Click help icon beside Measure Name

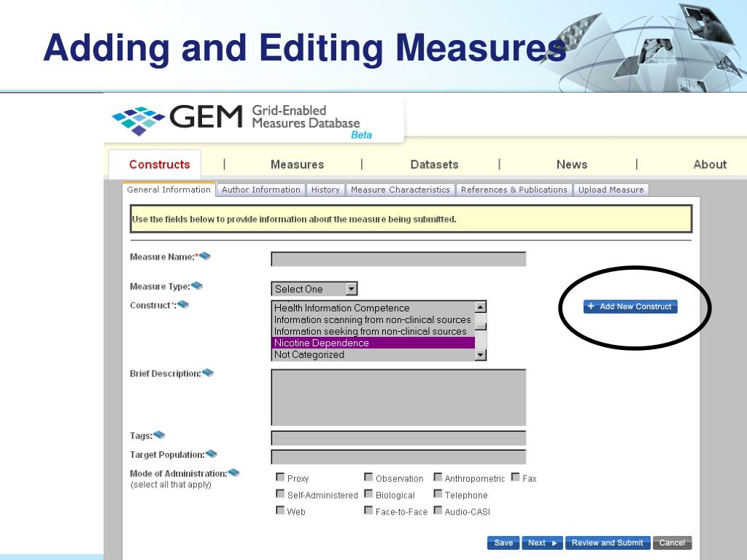[x=205, y=256]
